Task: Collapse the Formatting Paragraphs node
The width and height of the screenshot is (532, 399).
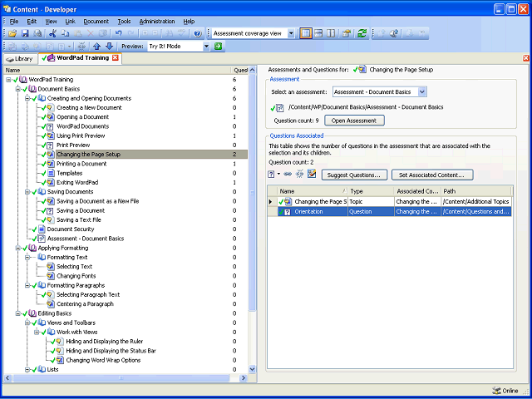Action: 27,286
